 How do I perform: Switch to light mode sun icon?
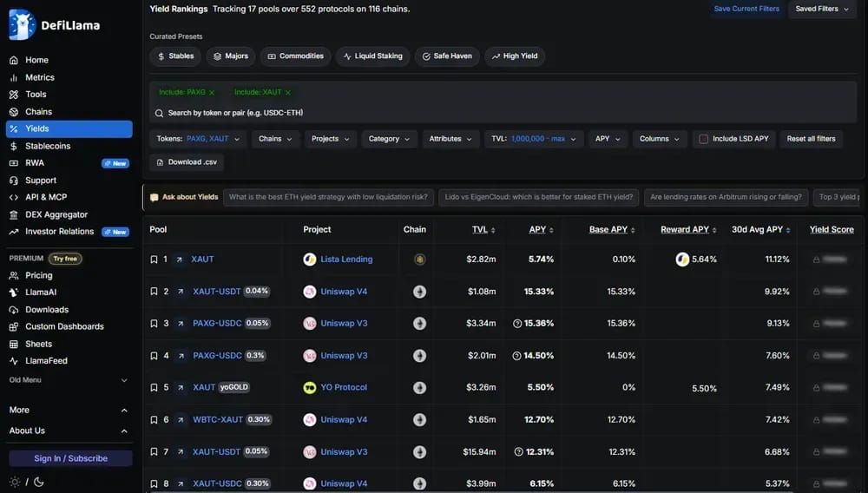click(15, 482)
